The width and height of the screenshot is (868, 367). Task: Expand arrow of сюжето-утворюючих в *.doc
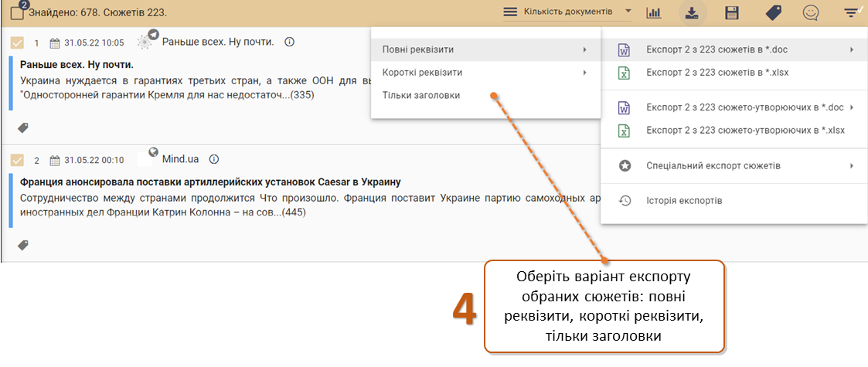[x=852, y=107]
